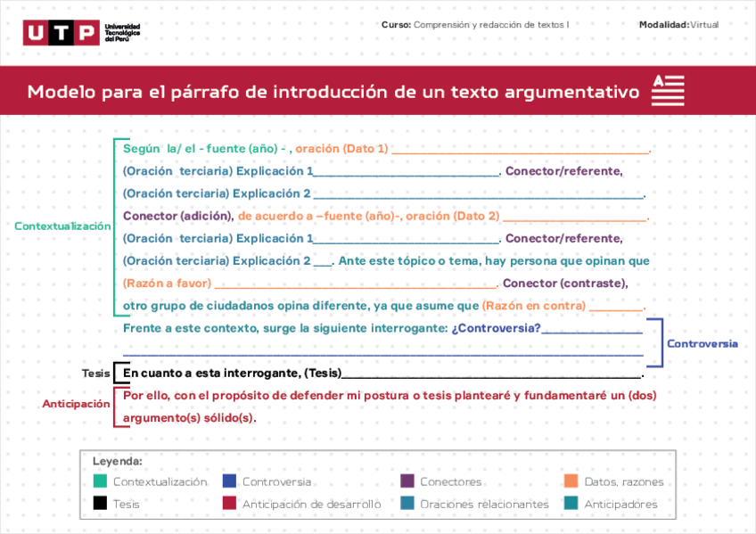Click the 'Anticipación' side label
The image size is (756, 534).
click(x=76, y=403)
